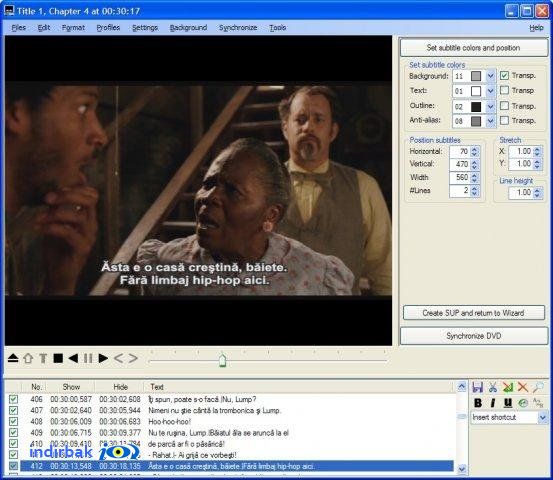Click Synchronize DVD button

tap(474, 336)
